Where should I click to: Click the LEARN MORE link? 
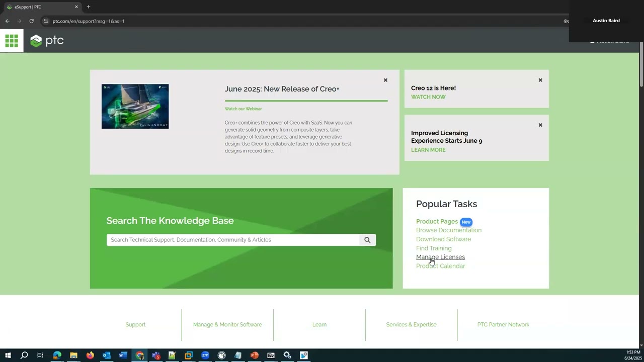tap(428, 150)
